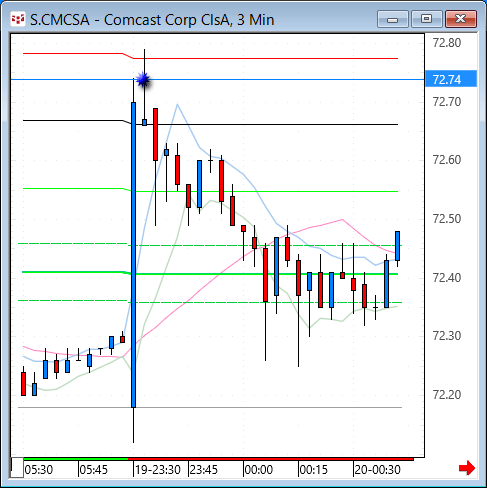The height and width of the screenshot is (488, 487).
Task: Click the window title S.CMCSA Comcast Corp
Action: (152, 20)
